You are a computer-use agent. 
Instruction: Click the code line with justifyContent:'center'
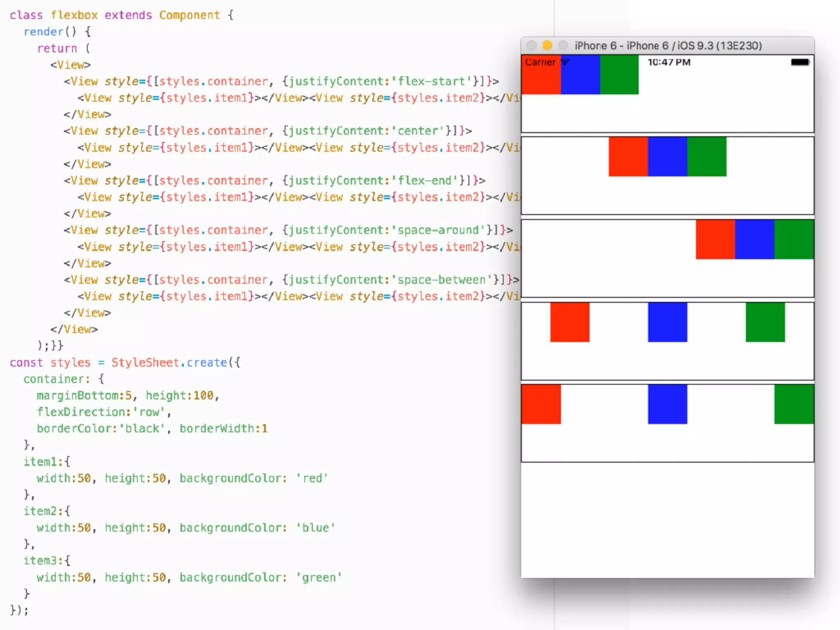pyautogui.click(x=268, y=131)
